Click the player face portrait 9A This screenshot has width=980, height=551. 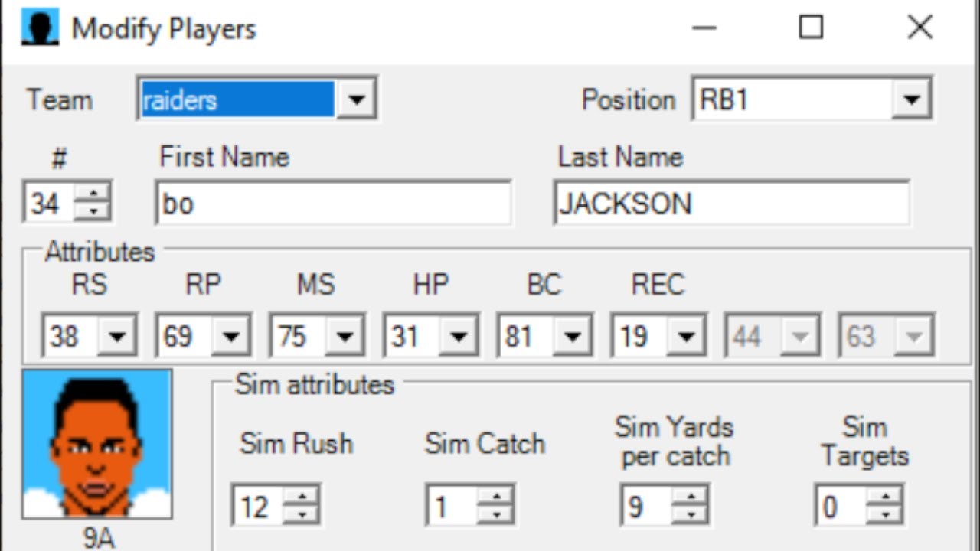(96, 444)
